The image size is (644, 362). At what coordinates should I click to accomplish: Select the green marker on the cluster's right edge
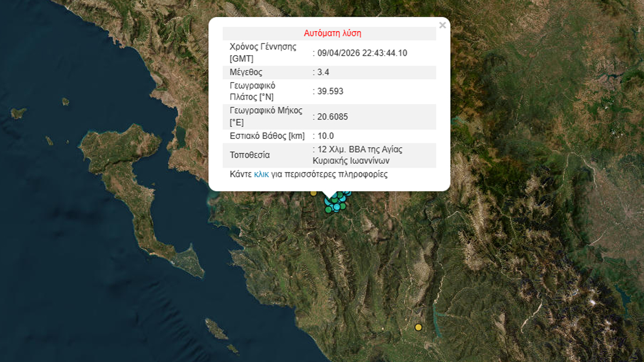tap(343, 205)
